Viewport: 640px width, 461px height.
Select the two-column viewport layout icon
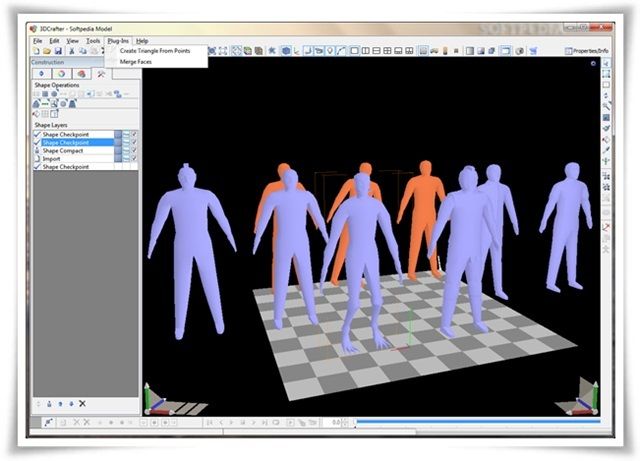pyautogui.click(x=365, y=51)
